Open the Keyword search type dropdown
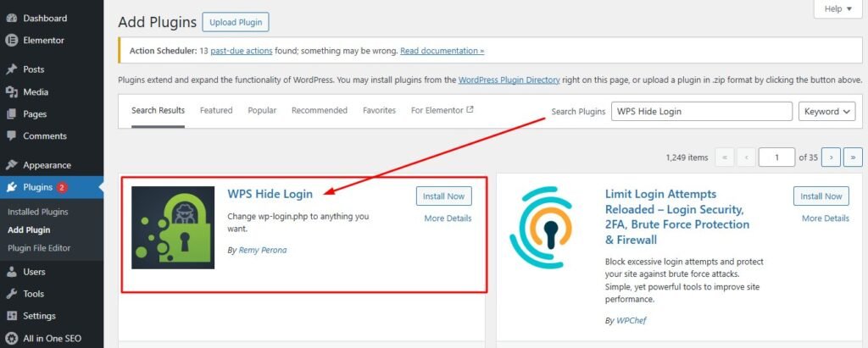Screen dimensions: 868x348 click(x=827, y=111)
